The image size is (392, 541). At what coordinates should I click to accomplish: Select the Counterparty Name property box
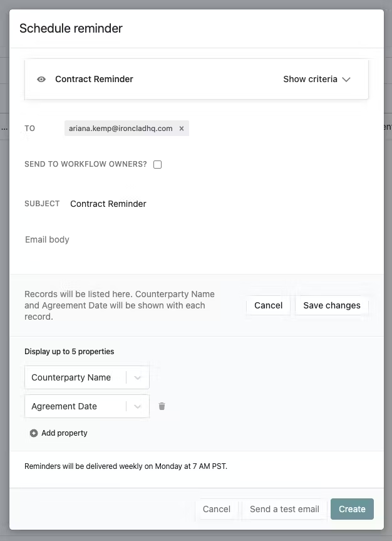87,377
